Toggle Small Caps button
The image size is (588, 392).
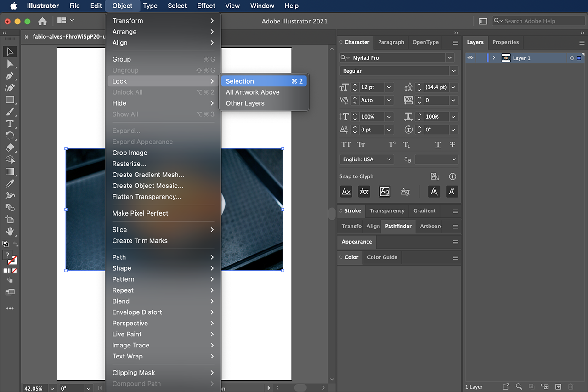tap(362, 145)
